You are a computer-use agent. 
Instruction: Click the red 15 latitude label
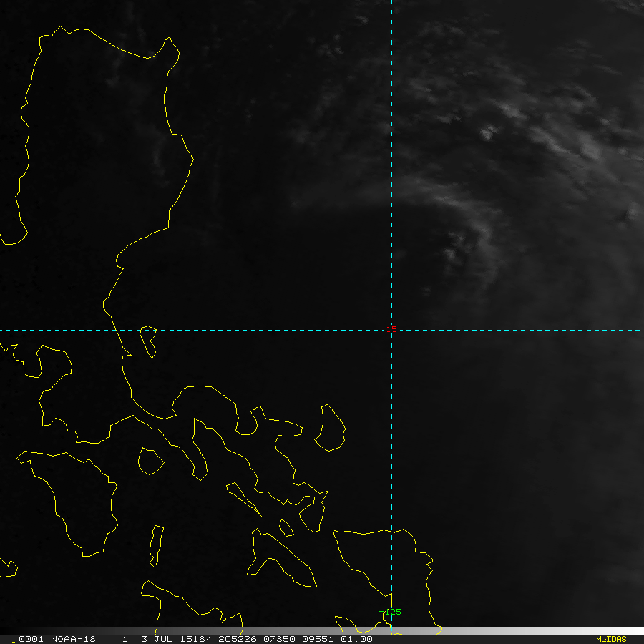[x=391, y=329]
